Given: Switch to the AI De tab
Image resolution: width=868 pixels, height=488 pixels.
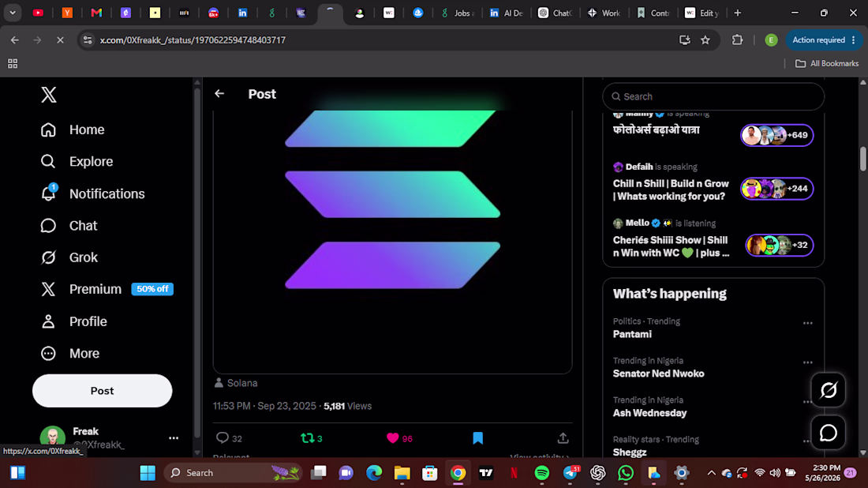Looking at the screenshot, I should coord(507,13).
